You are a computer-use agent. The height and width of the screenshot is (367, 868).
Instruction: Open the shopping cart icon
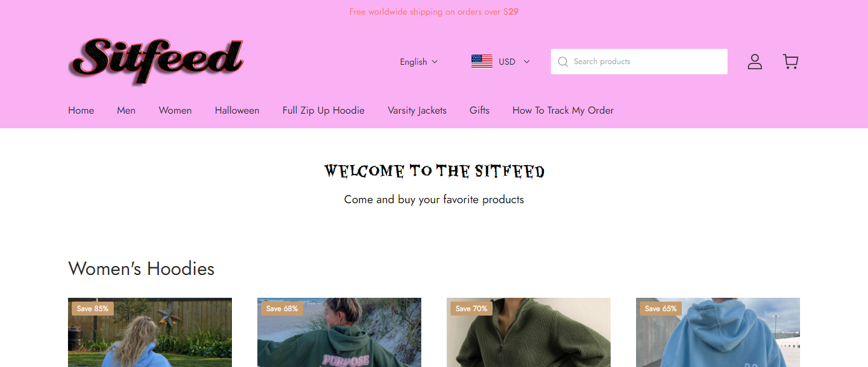(790, 62)
